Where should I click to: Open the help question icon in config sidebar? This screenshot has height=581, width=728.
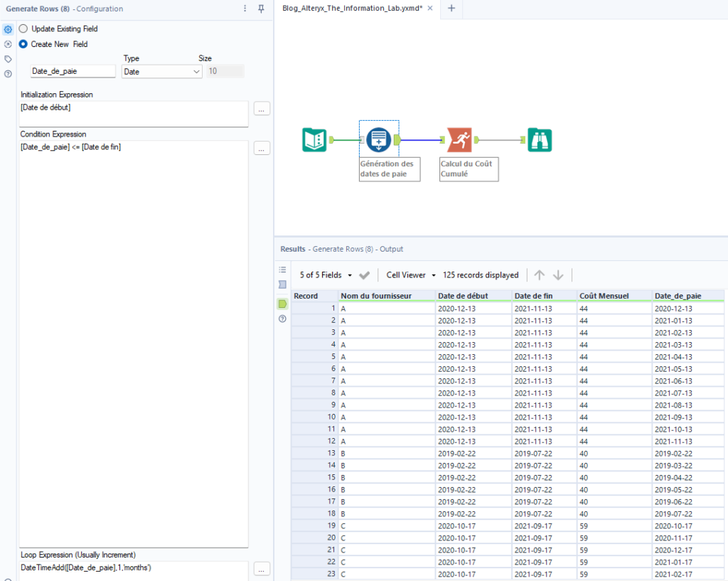click(8, 74)
